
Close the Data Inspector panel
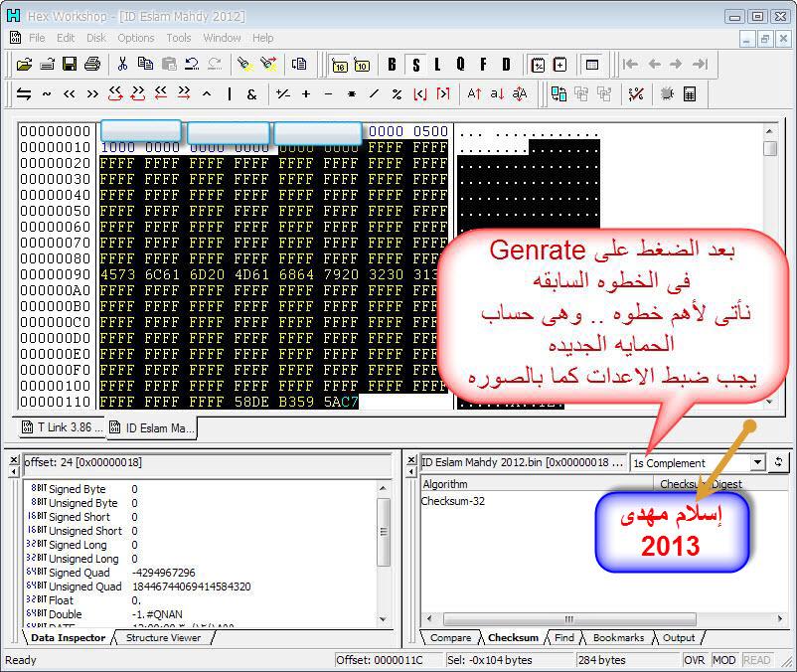(14, 459)
